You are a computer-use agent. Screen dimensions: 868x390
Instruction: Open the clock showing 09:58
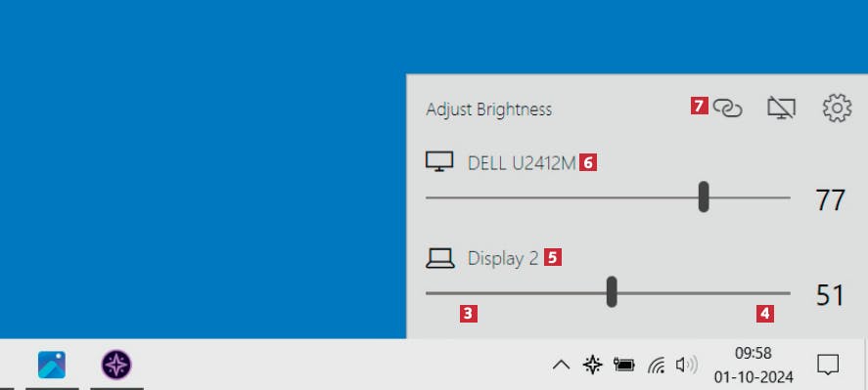[x=754, y=366]
